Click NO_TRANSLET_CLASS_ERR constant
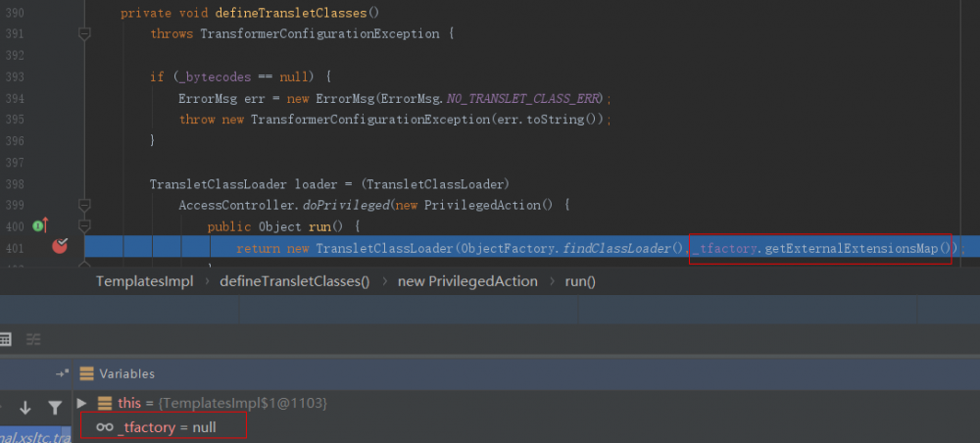 tap(523, 98)
